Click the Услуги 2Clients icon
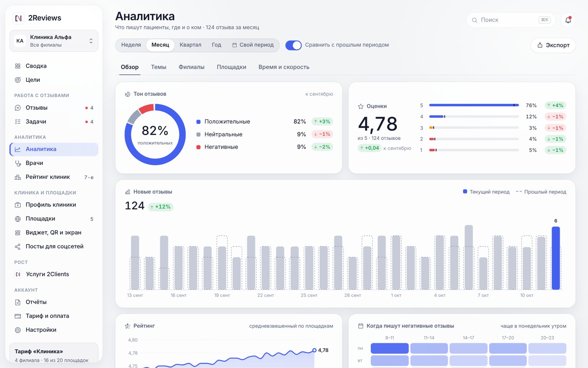 click(x=18, y=274)
